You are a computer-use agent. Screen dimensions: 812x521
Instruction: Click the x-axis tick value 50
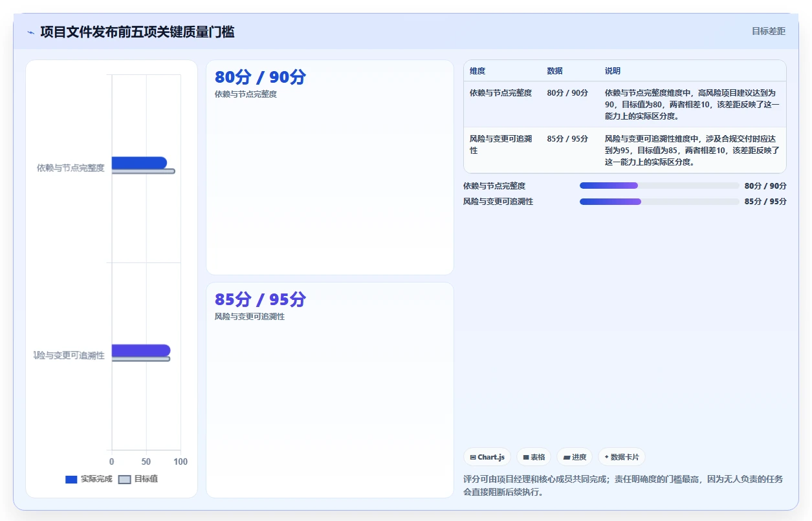tap(146, 462)
